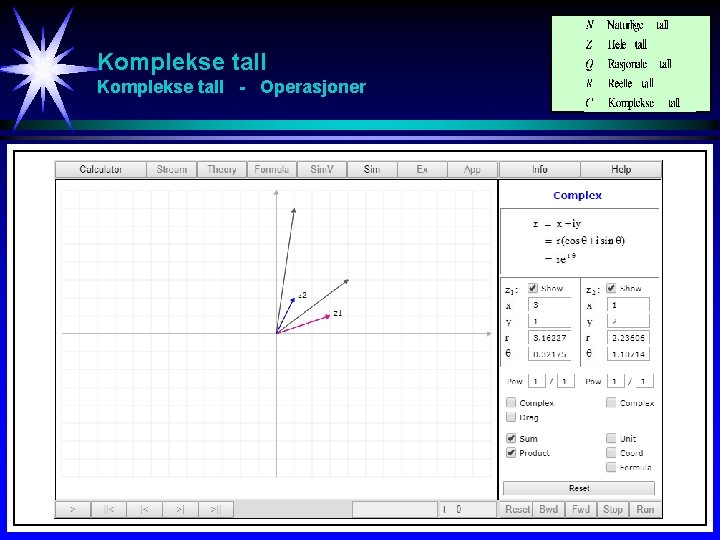Click the z2 x input field

click(628, 305)
